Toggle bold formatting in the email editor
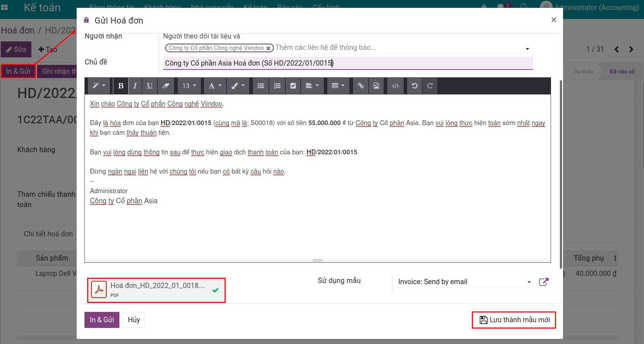The width and height of the screenshot is (644, 344). click(x=120, y=86)
